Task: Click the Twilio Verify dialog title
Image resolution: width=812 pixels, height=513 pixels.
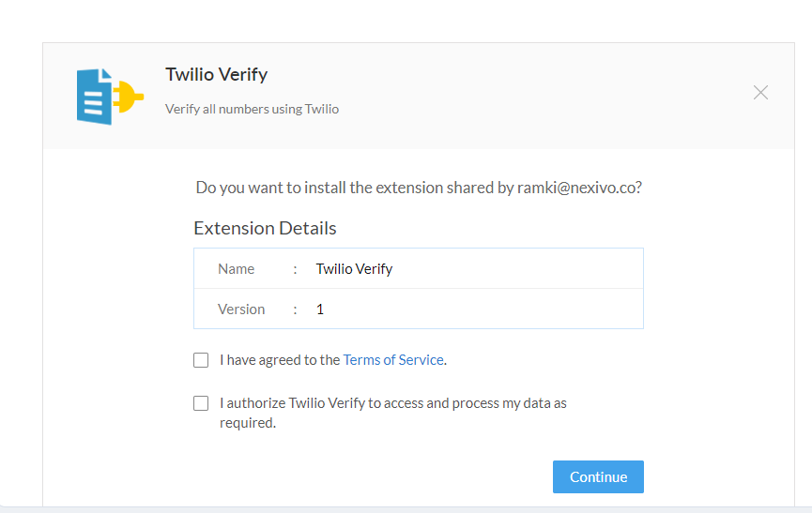Action: [217, 74]
